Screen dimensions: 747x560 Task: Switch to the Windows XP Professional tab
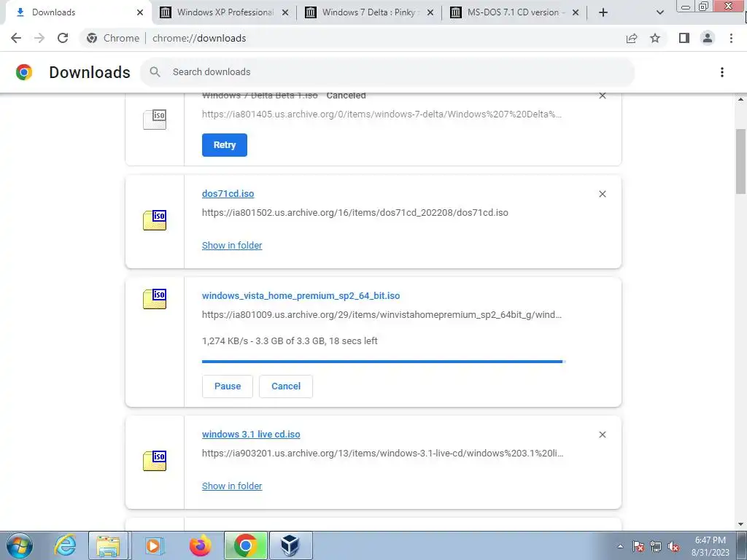click(224, 12)
